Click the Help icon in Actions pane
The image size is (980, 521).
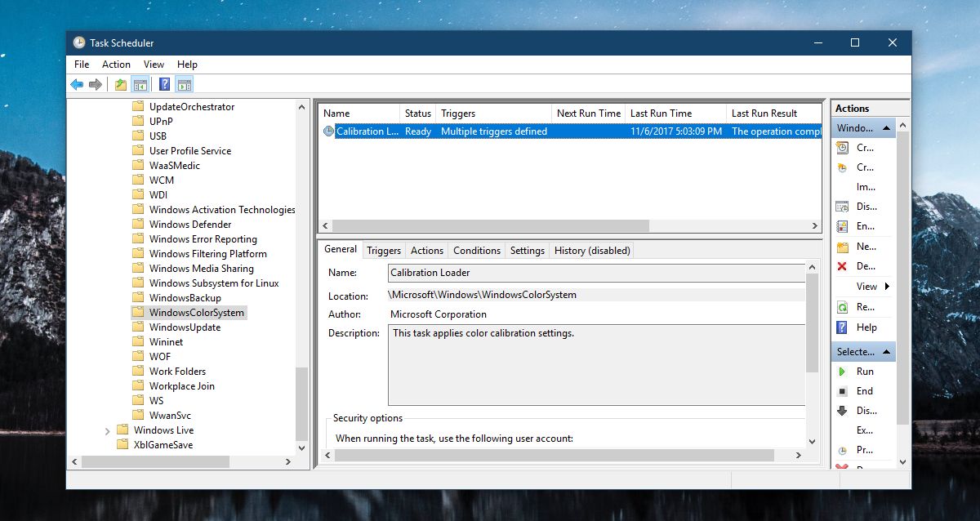click(x=842, y=327)
